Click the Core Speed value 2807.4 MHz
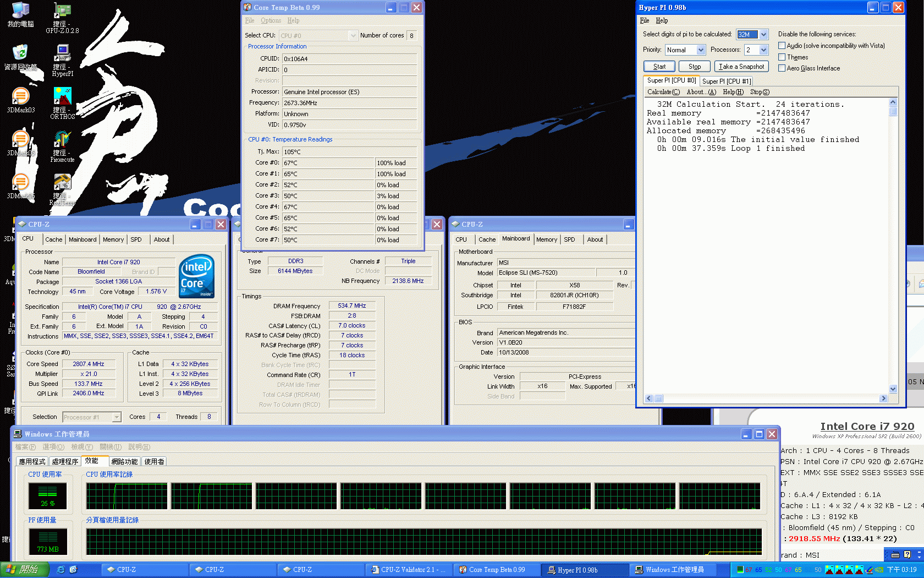 (x=89, y=364)
